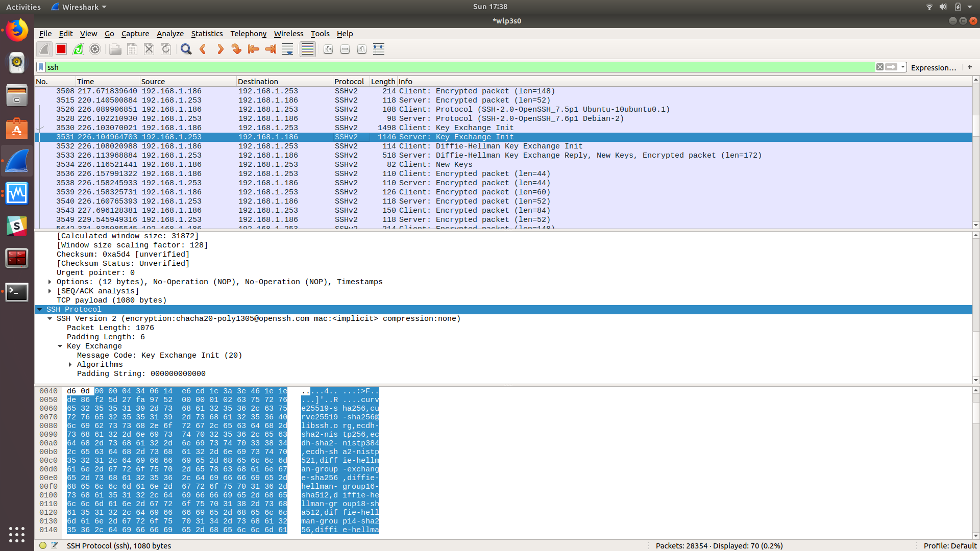Viewport: 980px width, 551px height.
Task: Reload this capture file icon
Action: [166, 49]
